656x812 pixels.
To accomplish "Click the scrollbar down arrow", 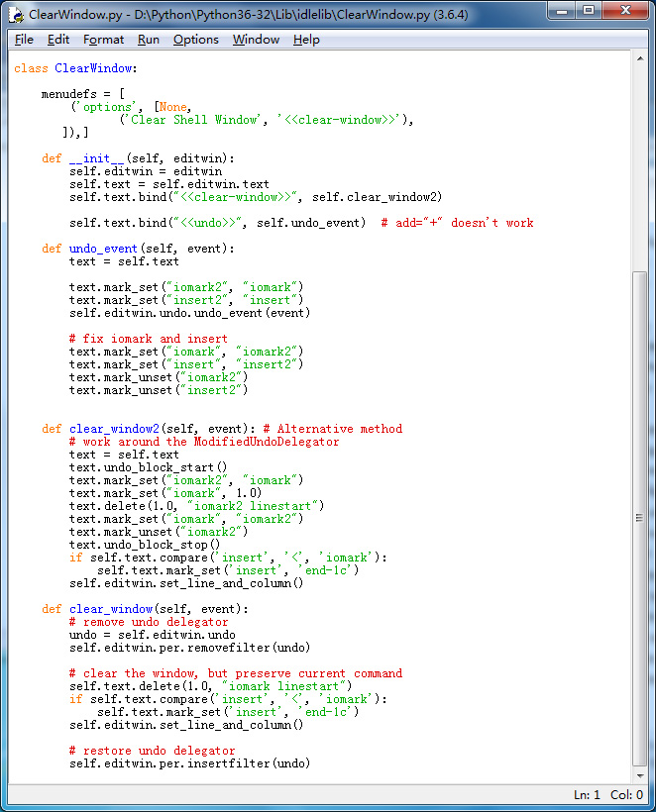I will [x=640, y=775].
